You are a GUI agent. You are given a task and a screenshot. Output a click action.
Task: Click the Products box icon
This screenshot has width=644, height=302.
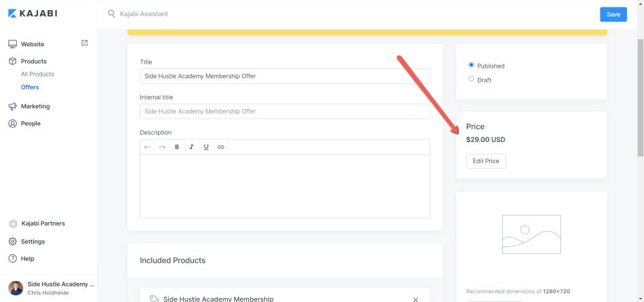[x=13, y=61]
